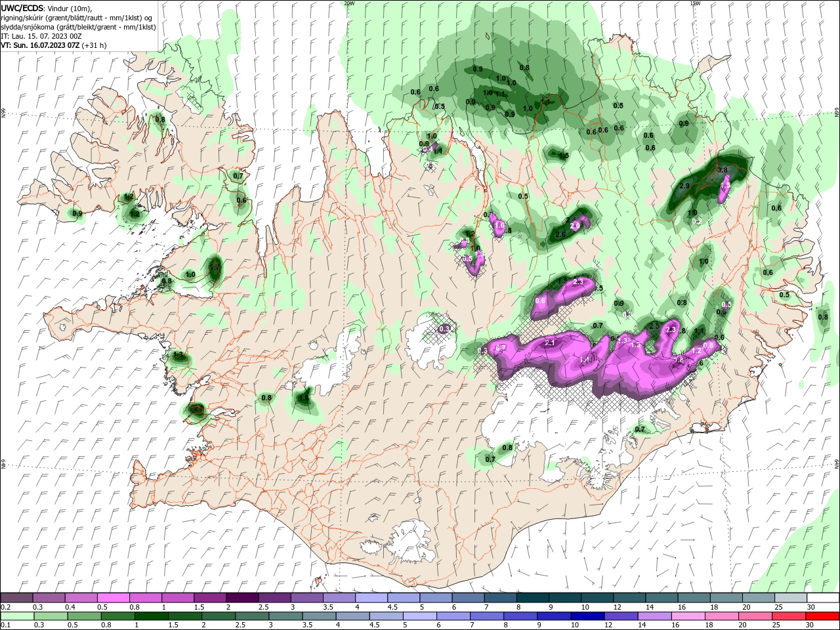Pick the 0.5 green swatch in the rain legend
Screen dimensions: 840x630
[x=84, y=616]
